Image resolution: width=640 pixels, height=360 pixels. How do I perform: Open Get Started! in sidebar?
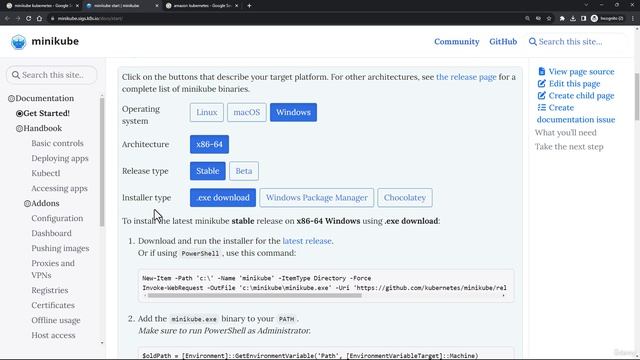[46, 113]
